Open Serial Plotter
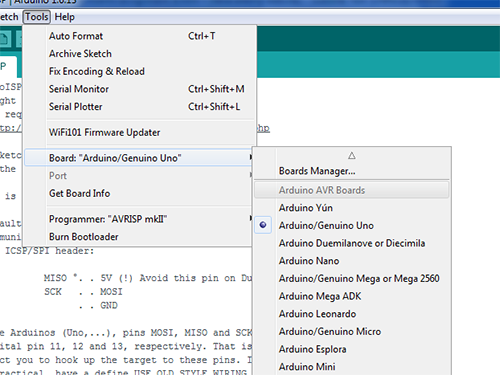The image size is (500, 375). (x=138, y=107)
